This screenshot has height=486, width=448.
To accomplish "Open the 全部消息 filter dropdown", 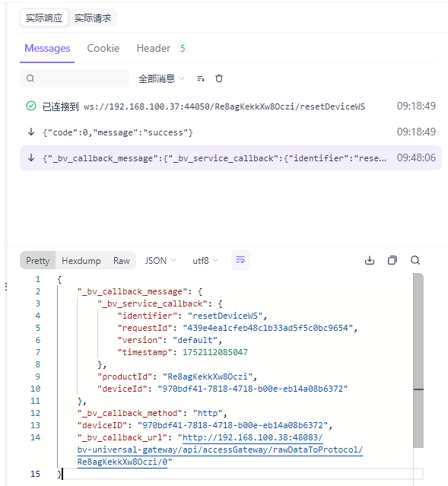I will (x=161, y=78).
